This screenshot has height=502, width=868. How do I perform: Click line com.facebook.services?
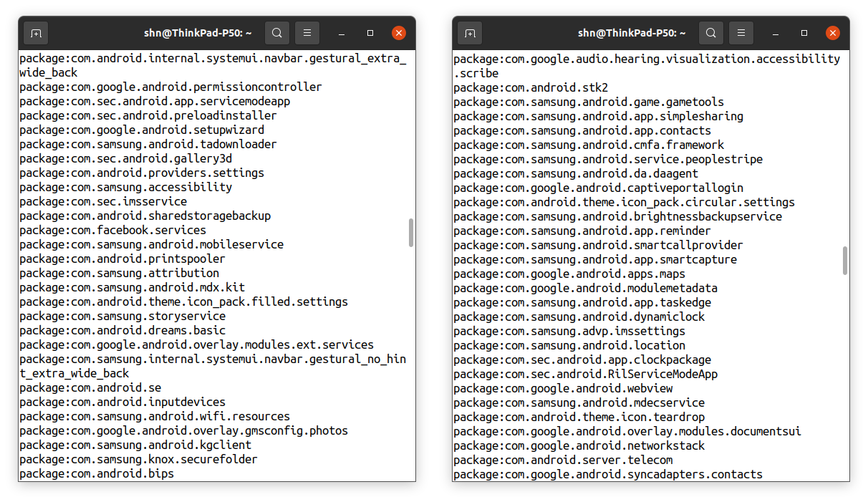tap(113, 231)
